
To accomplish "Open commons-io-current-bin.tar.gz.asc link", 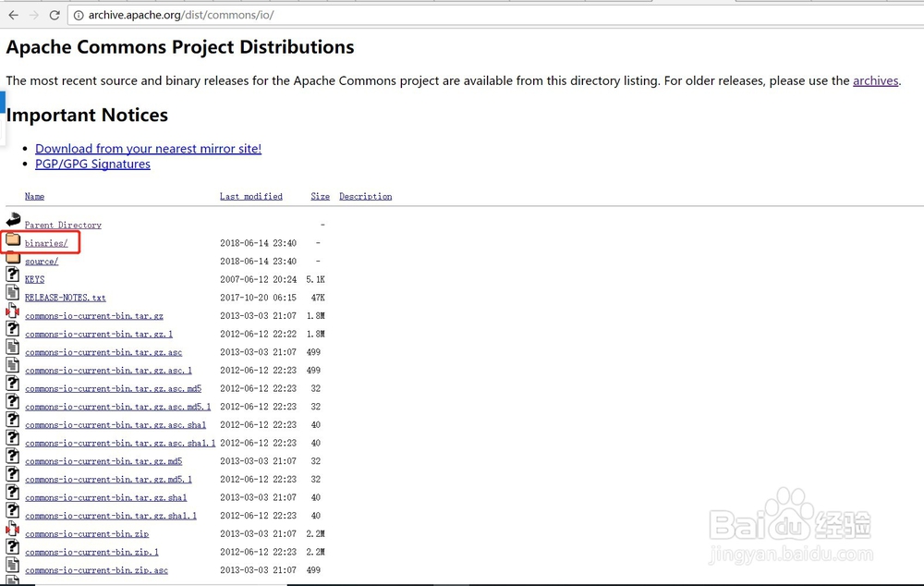I will point(103,352).
